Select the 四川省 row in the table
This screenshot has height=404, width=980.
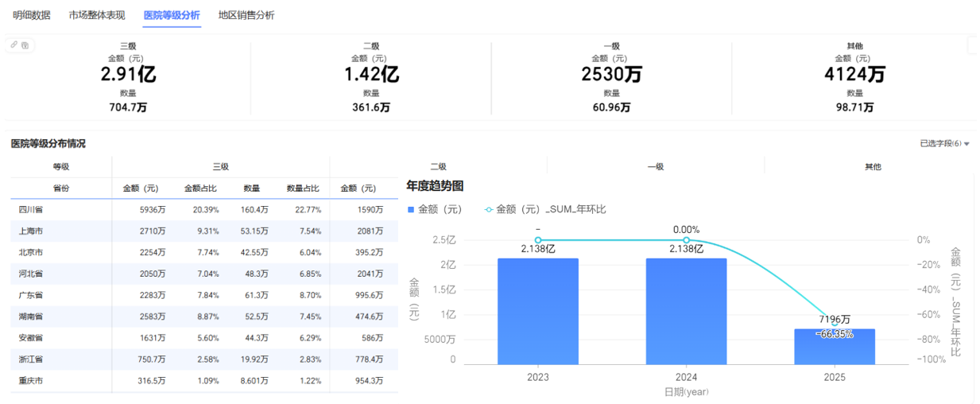point(33,210)
